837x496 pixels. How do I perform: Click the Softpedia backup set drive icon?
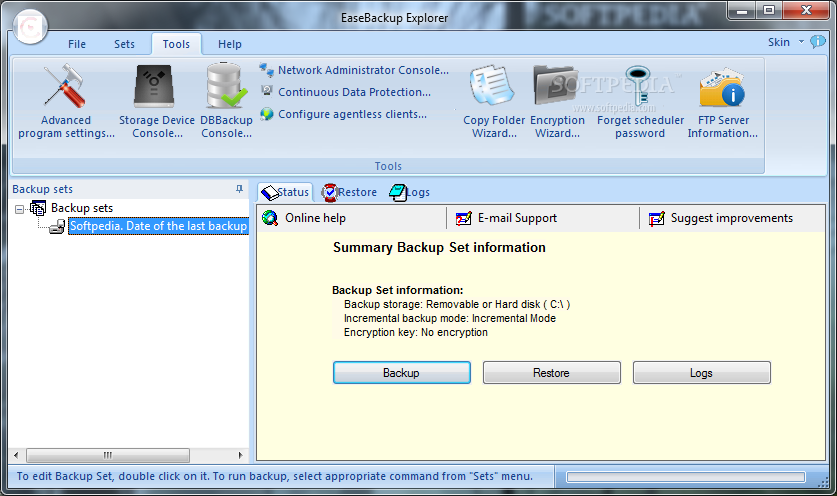pos(57,227)
